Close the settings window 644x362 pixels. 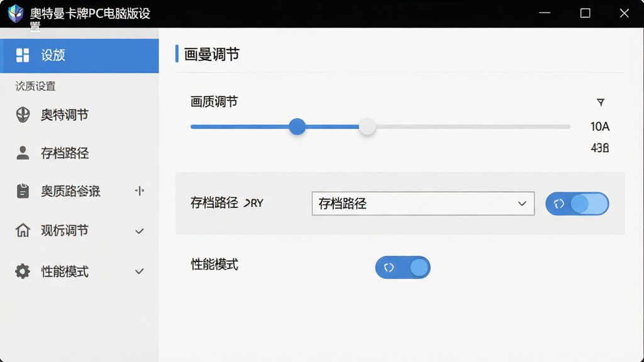pyautogui.click(x=625, y=13)
